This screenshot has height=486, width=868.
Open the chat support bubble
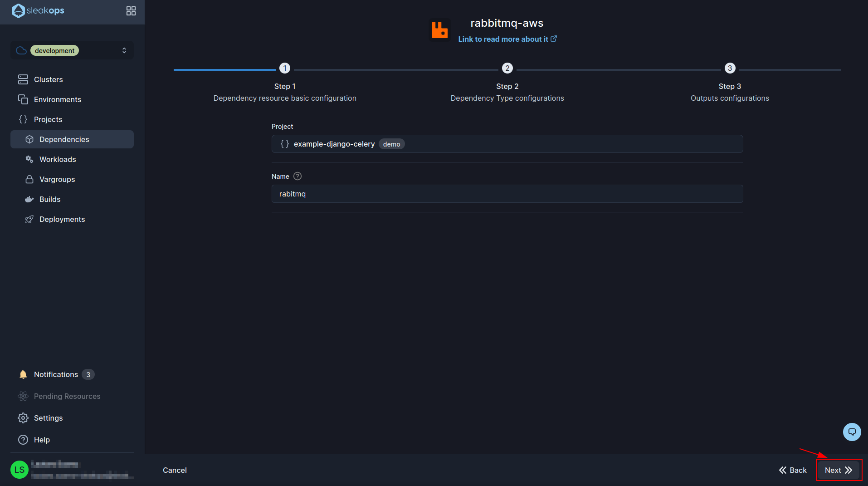[852, 432]
